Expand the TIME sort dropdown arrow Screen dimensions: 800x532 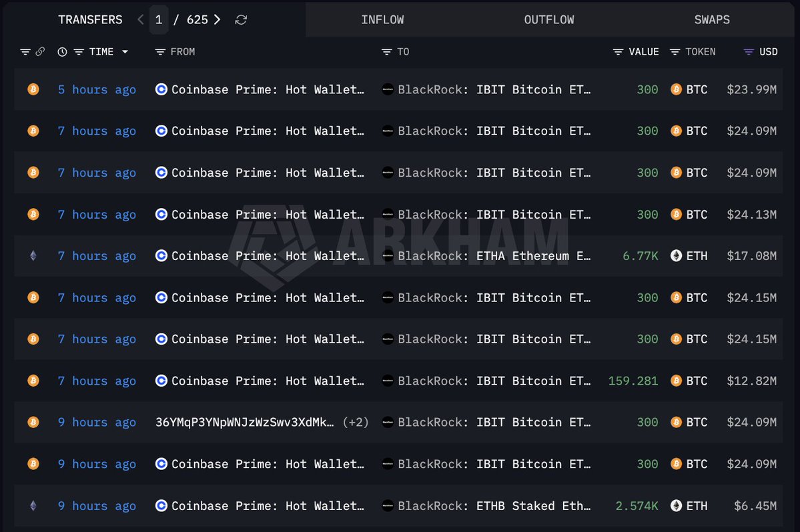pyautogui.click(x=125, y=52)
